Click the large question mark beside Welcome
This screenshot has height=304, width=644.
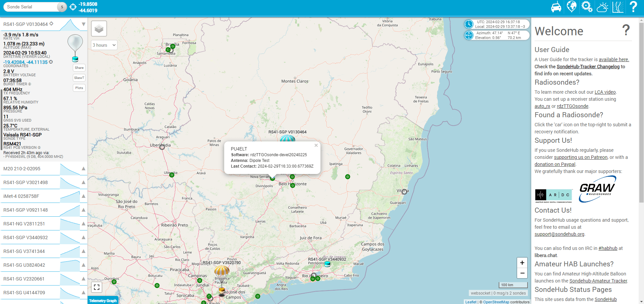626,30
